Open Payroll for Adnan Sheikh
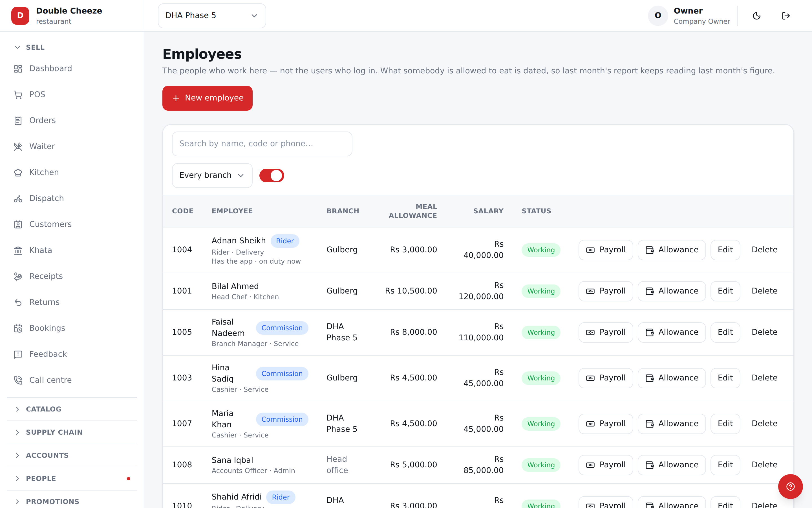This screenshot has width=812, height=508. (606, 250)
